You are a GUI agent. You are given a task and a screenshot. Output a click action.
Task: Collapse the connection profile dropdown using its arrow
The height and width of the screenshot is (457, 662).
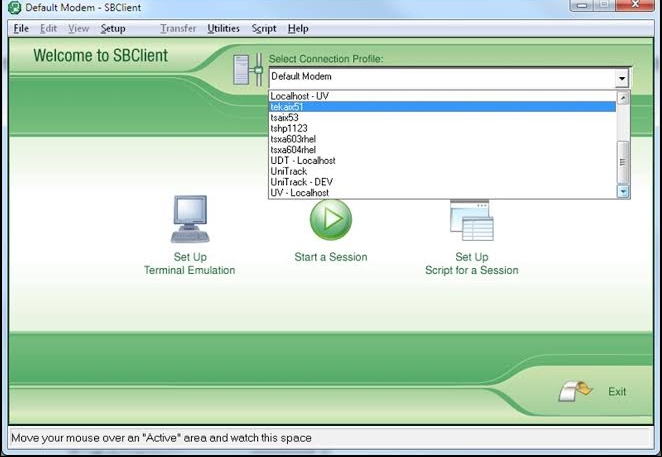(621, 78)
